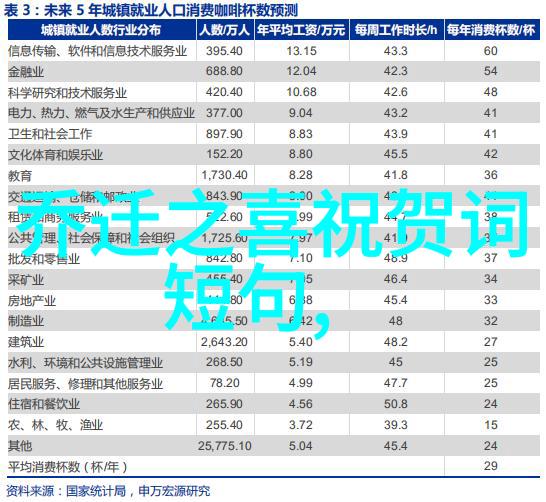Click the 人数/万人 column header

[225, 30]
